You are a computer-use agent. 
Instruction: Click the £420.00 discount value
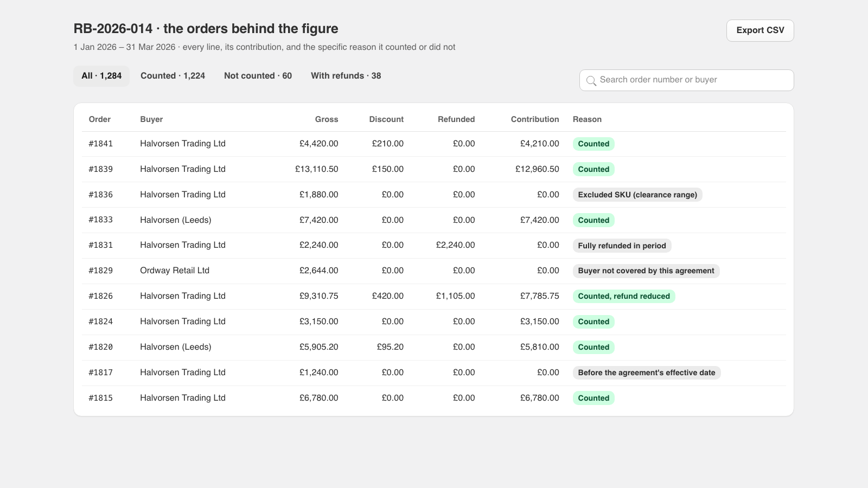point(388,296)
